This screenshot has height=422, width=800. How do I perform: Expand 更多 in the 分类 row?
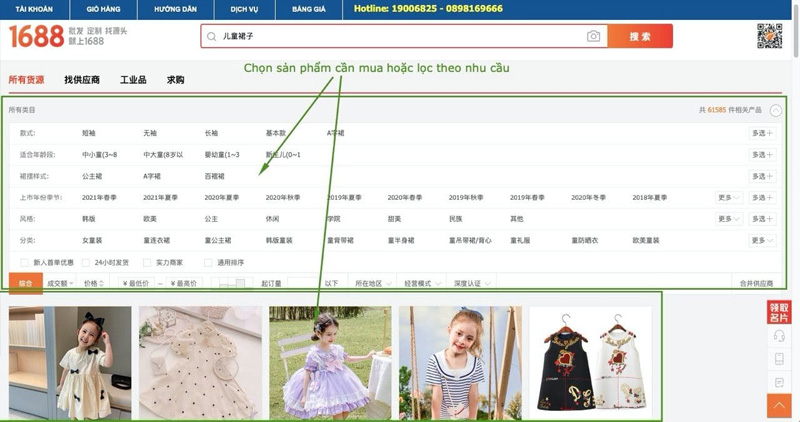[x=762, y=240]
